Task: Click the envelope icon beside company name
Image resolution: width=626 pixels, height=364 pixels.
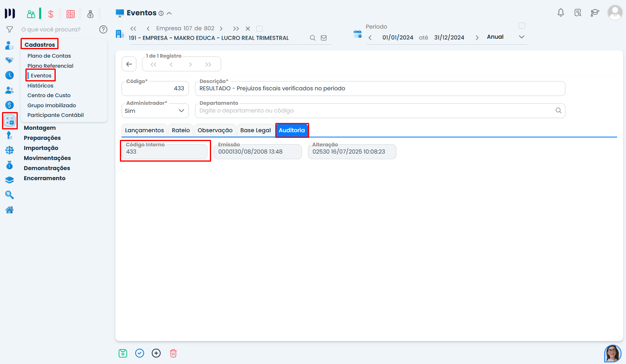Action: (x=324, y=38)
